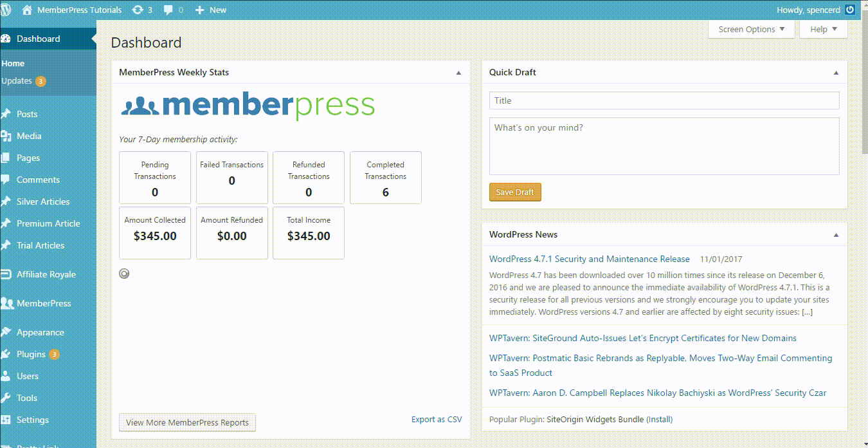Open the Aaron D. Campbell Security Czar article
The height and width of the screenshot is (448, 868).
[x=658, y=393]
